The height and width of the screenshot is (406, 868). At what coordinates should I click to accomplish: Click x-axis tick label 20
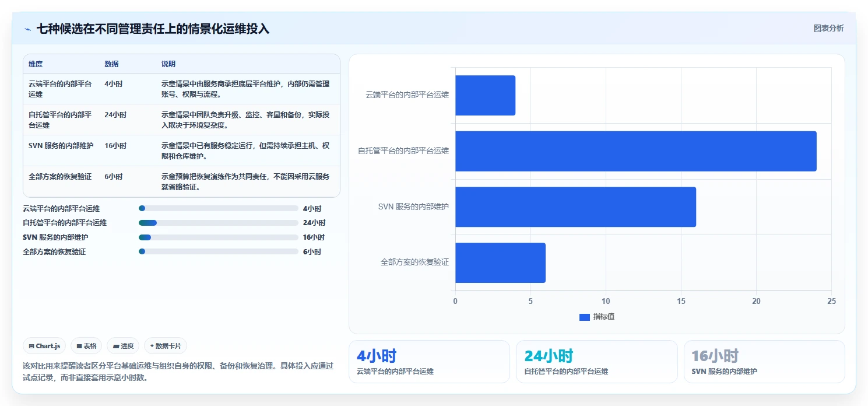coord(756,302)
